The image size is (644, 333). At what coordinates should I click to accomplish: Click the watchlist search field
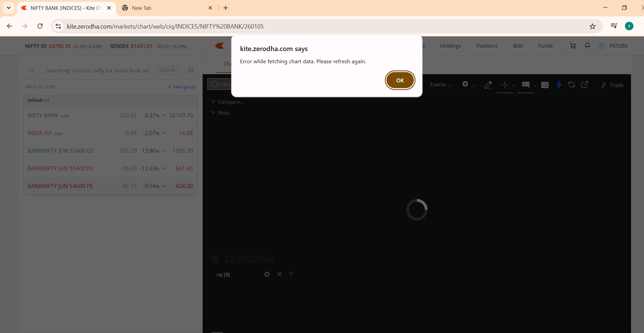point(98,70)
